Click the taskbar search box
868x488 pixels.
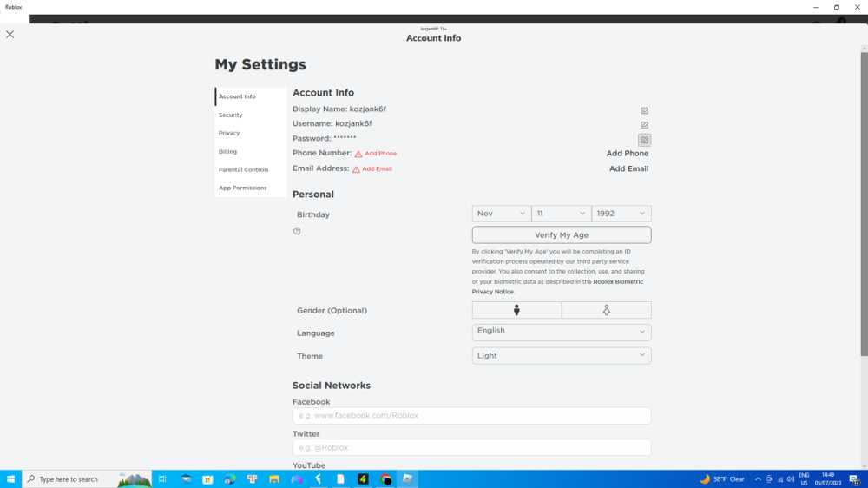pyautogui.click(x=87, y=479)
